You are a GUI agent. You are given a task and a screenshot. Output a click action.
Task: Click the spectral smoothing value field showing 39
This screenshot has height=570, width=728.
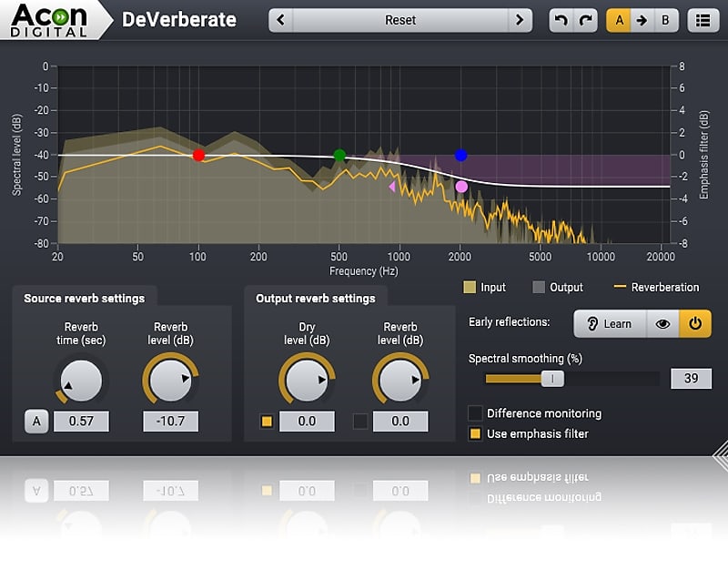click(x=691, y=377)
